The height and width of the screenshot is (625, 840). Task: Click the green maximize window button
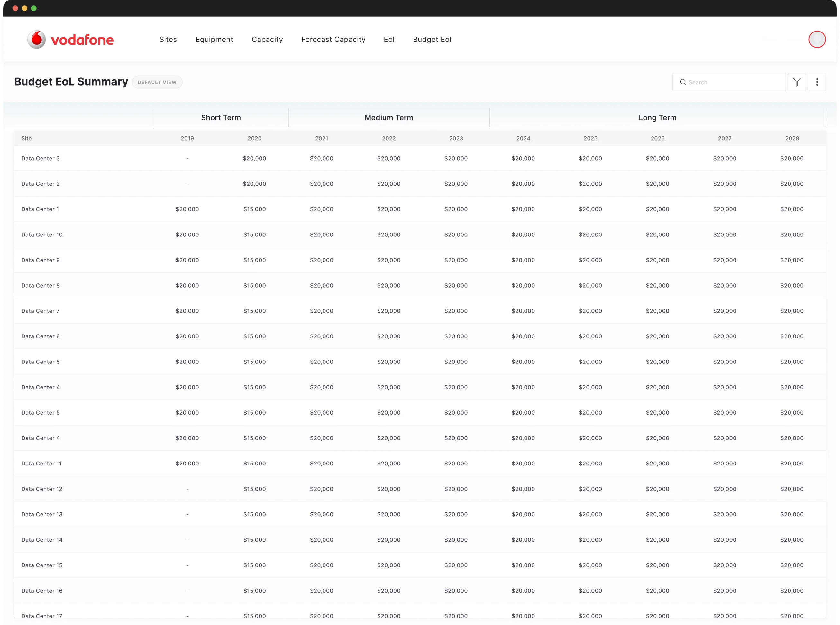[x=34, y=8]
